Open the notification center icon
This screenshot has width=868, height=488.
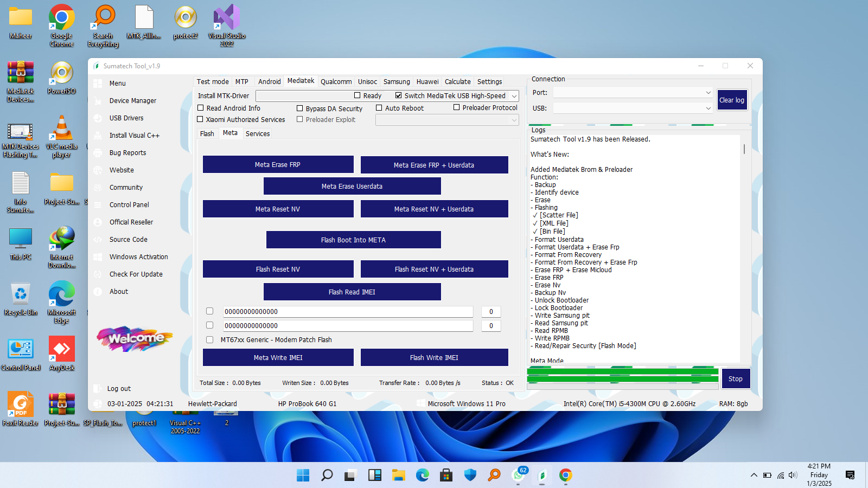coord(850,475)
